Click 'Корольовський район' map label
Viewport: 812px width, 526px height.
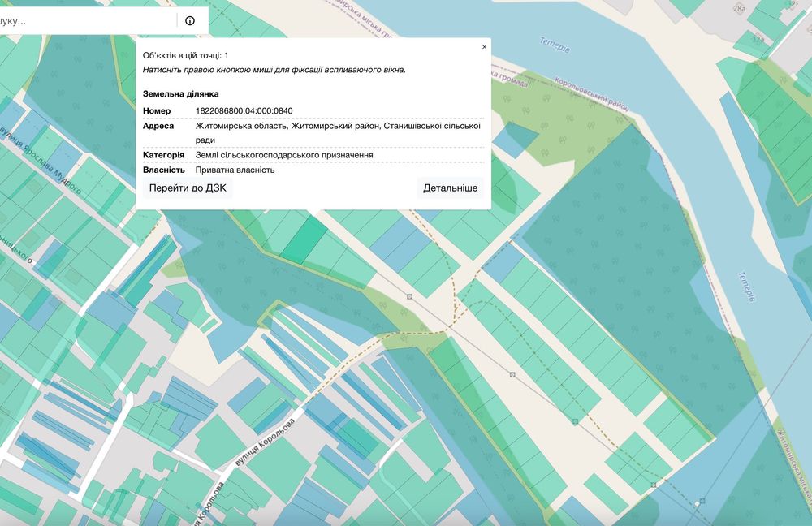coord(591,94)
